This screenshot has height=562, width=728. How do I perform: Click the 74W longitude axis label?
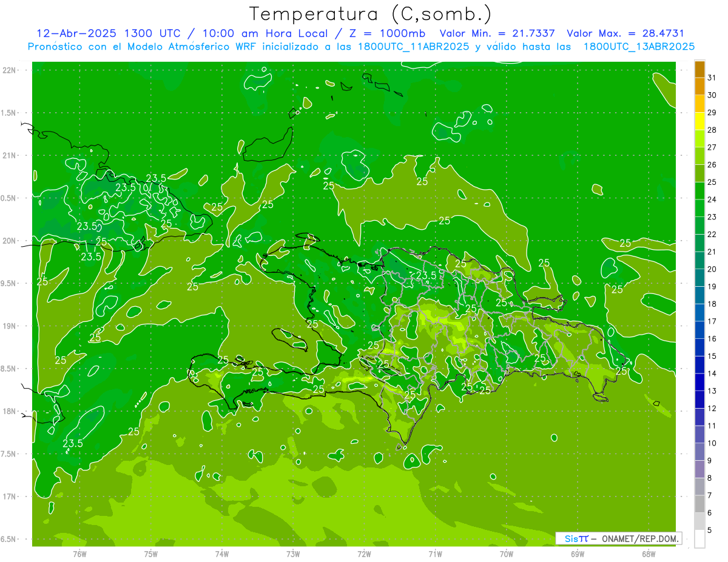[x=221, y=554]
